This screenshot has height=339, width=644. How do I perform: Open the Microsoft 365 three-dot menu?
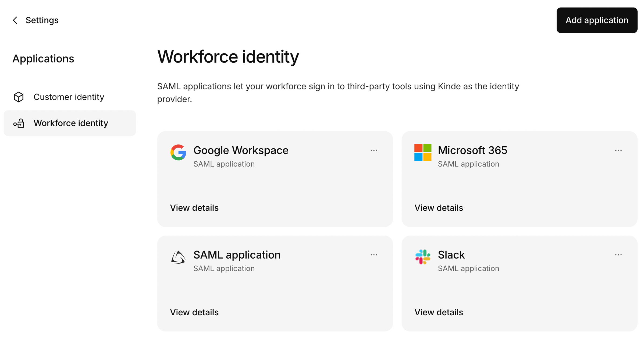point(618,150)
